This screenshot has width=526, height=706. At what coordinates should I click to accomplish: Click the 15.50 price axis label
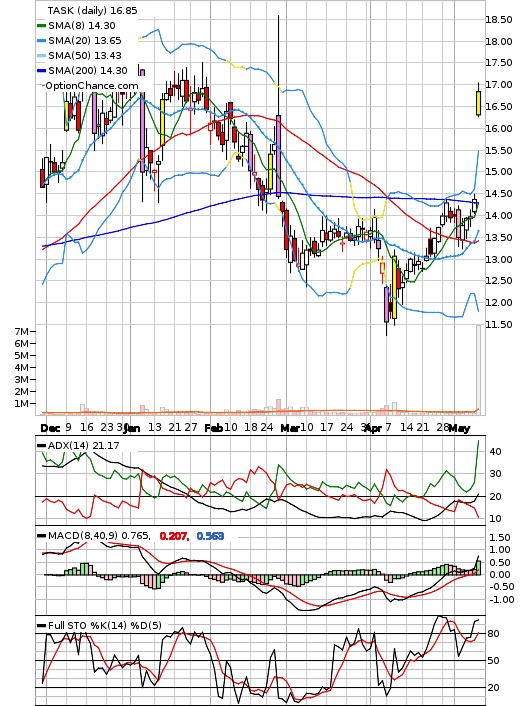pos(499,150)
